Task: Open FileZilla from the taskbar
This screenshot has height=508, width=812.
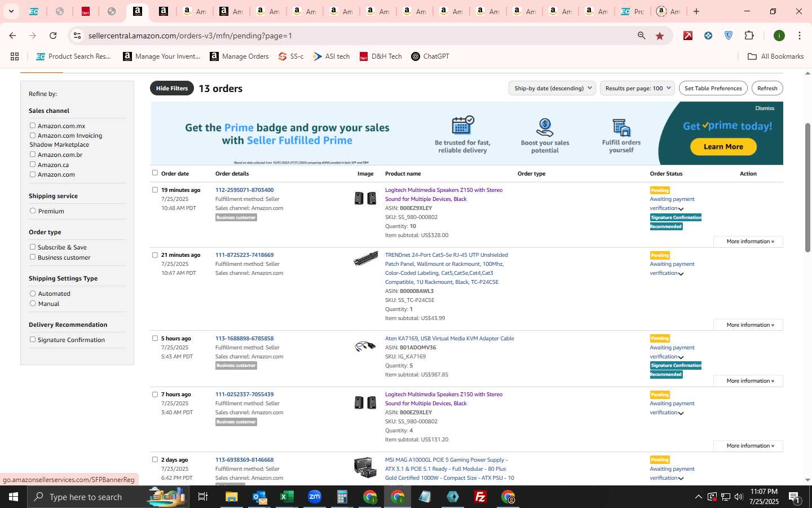Action: [480, 497]
